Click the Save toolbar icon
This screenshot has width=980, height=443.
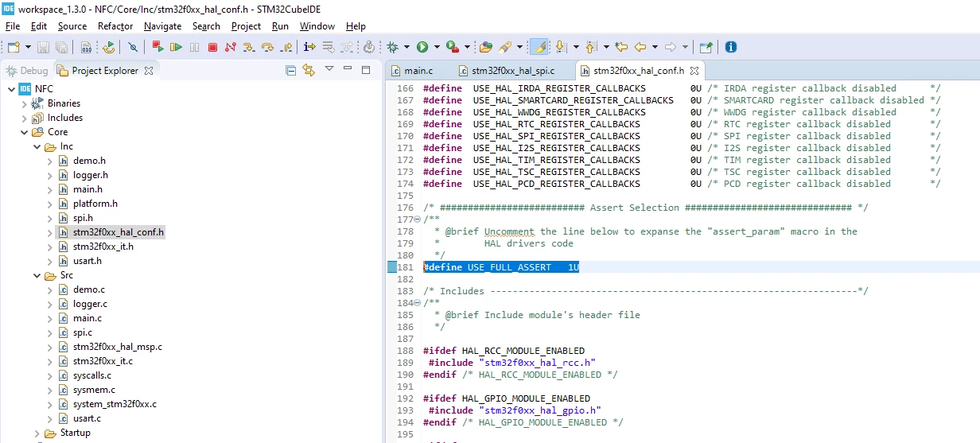[x=43, y=47]
